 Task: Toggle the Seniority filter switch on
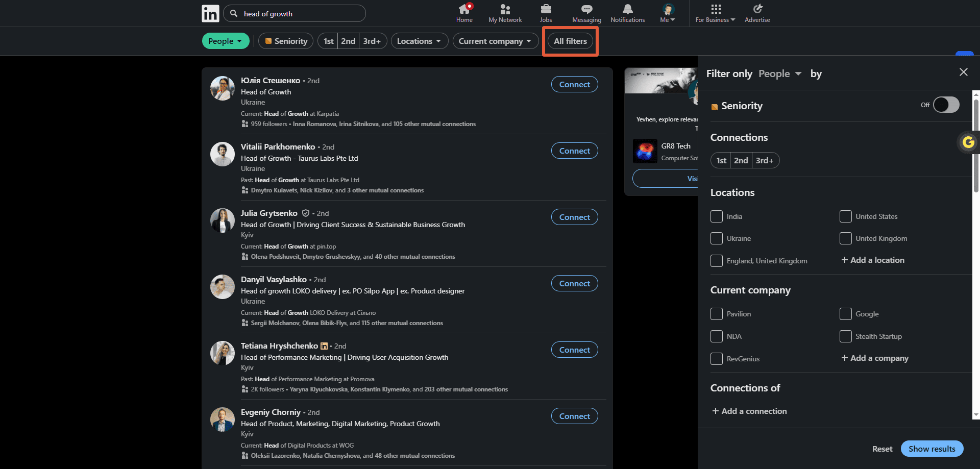(946, 105)
